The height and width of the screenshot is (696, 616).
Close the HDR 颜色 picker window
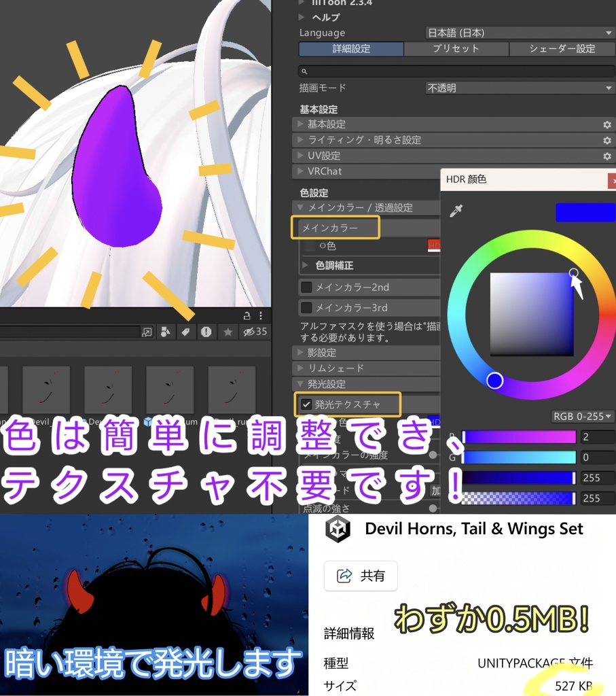[612, 181]
